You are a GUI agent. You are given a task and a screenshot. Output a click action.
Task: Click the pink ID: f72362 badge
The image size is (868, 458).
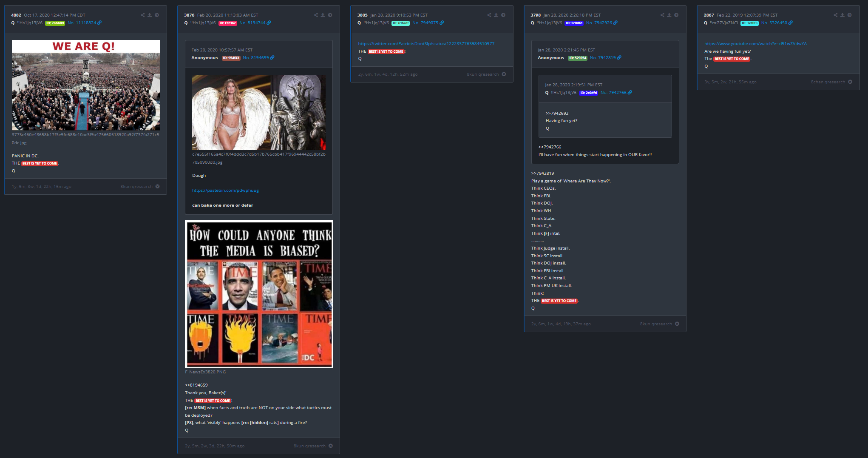[228, 23]
